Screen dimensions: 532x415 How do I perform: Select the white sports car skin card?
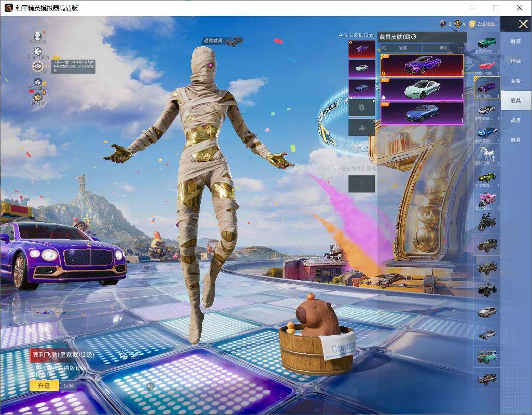click(x=422, y=90)
